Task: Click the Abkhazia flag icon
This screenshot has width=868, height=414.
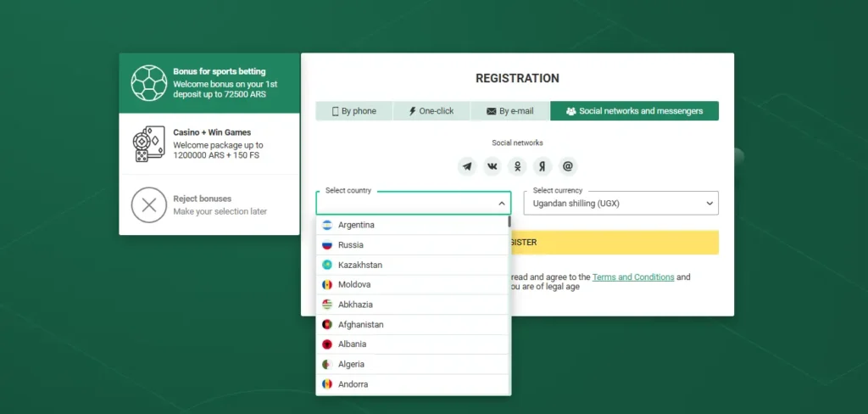Action: click(327, 305)
